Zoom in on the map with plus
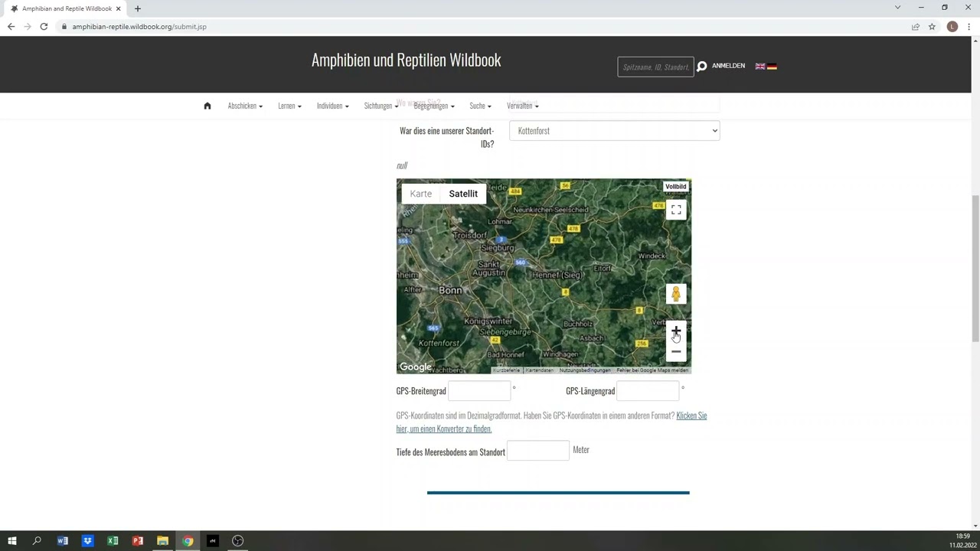 pyautogui.click(x=676, y=331)
